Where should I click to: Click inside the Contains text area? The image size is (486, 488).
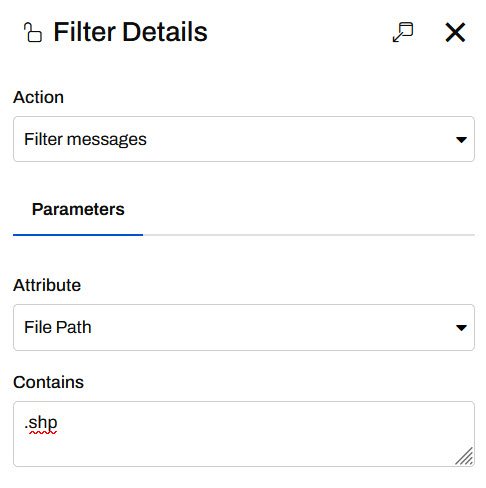coord(244,434)
